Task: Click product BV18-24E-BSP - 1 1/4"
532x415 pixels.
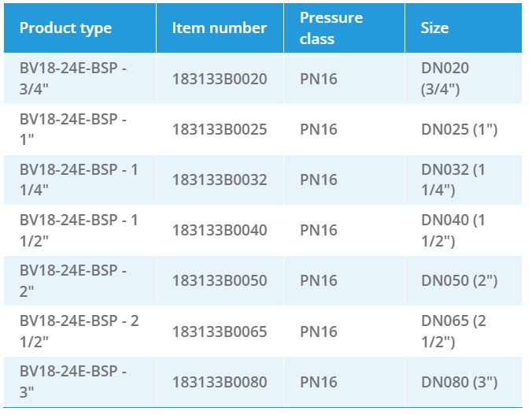Action: coord(79,180)
